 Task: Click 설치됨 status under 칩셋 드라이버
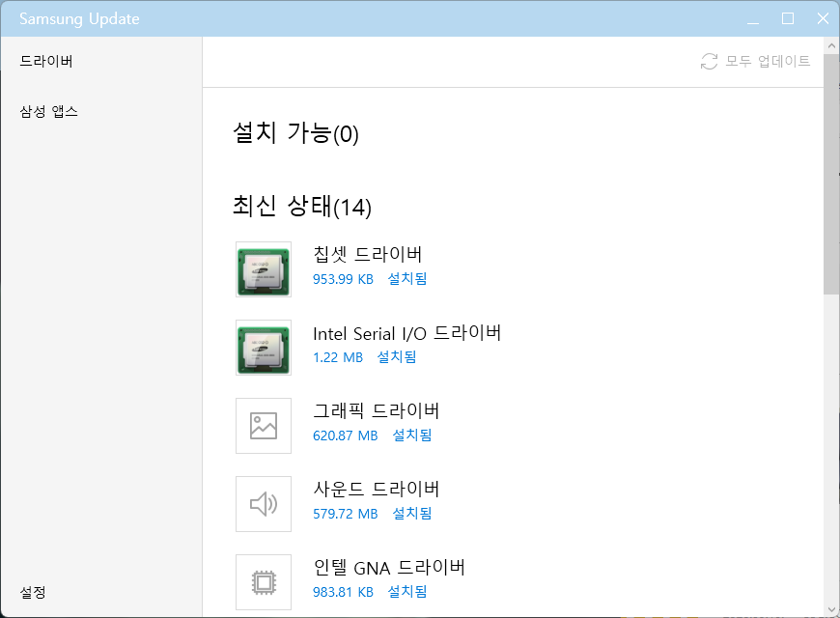pos(406,279)
